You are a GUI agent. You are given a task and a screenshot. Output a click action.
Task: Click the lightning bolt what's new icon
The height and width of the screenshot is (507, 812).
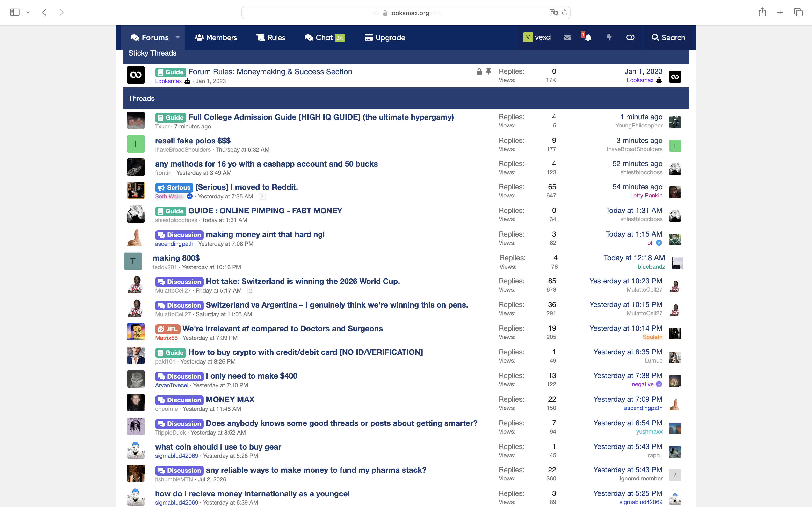tap(609, 37)
